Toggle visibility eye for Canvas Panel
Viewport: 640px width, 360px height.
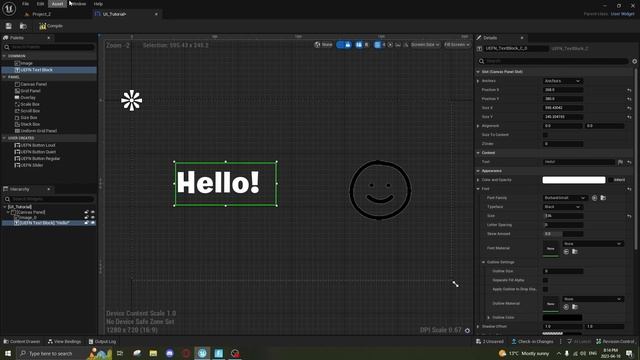click(93, 212)
